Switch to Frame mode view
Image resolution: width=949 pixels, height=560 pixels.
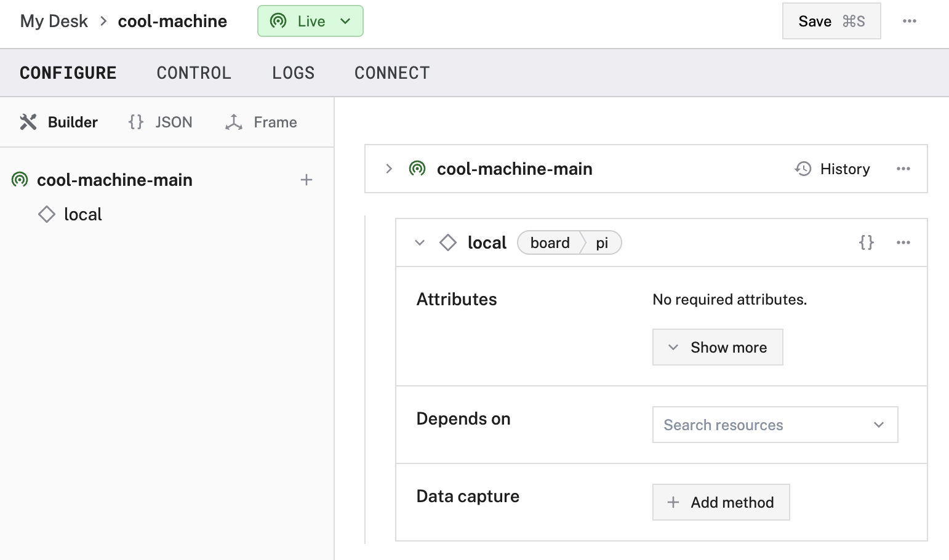click(261, 122)
